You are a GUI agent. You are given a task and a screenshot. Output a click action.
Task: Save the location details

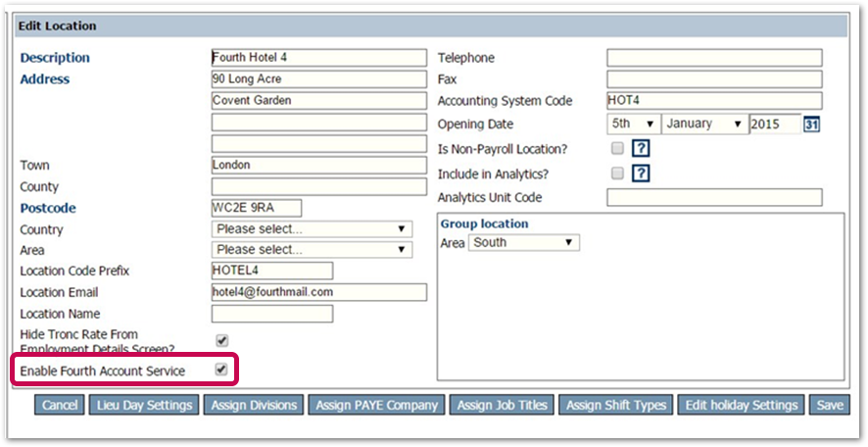tap(829, 405)
